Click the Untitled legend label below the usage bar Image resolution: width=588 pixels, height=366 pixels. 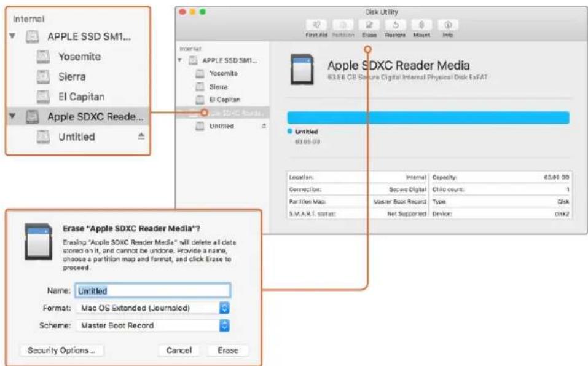307,132
